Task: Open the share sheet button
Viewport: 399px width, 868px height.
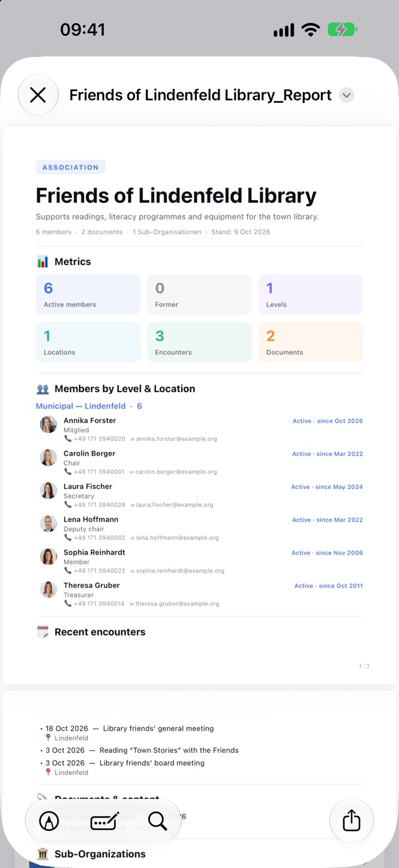Action: click(x=351, y=821)
